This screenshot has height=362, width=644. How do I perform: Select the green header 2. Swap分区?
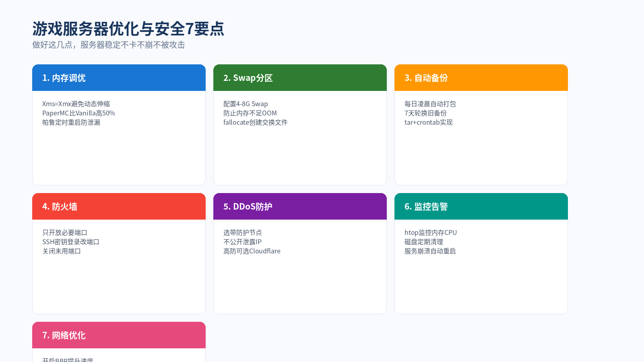[x=300, y=78]
